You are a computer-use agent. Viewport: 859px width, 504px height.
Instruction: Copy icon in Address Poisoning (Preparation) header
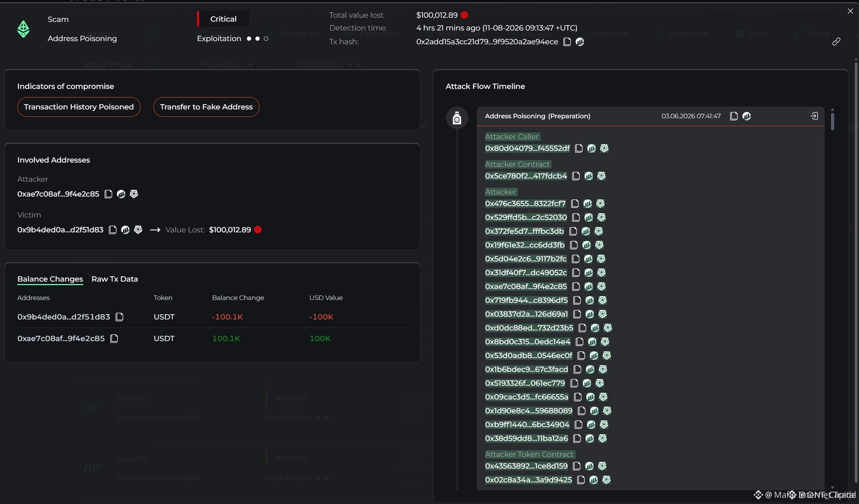click(734, 116)
